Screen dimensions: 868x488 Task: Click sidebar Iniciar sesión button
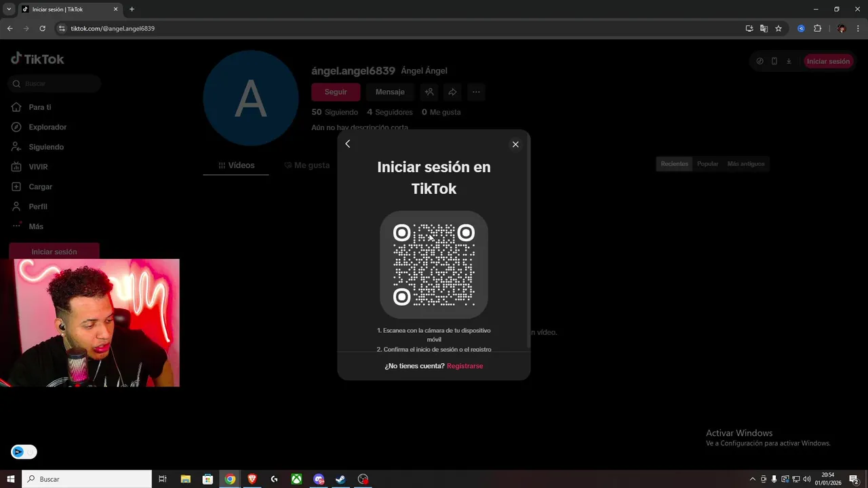coord(54,251)
